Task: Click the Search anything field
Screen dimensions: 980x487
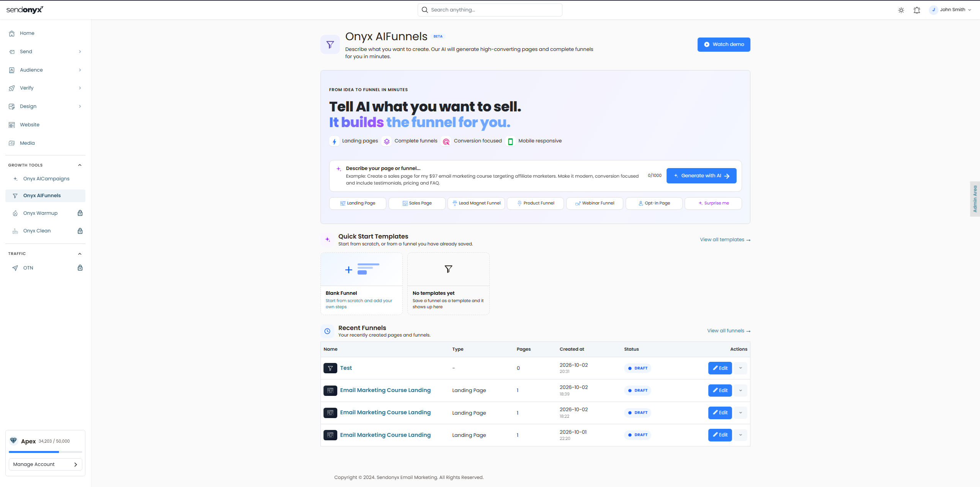Action: (x=490, y=10)
